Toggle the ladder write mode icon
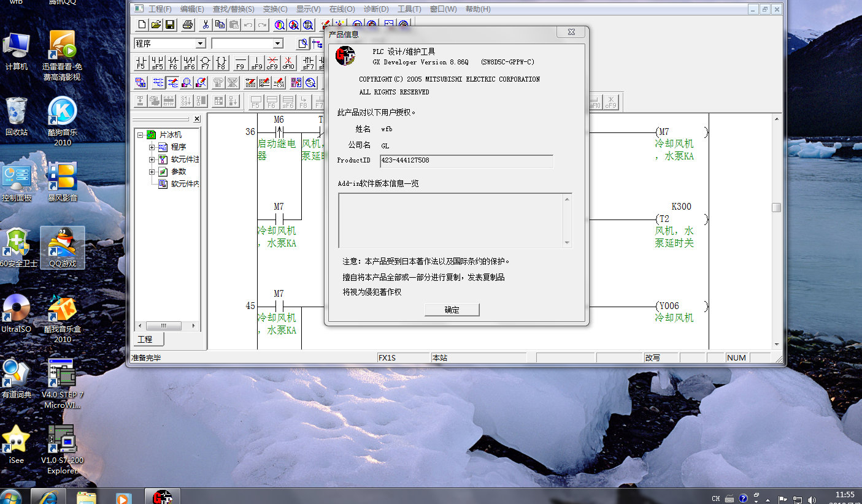 pyautogui.click(x=173, y=82)
